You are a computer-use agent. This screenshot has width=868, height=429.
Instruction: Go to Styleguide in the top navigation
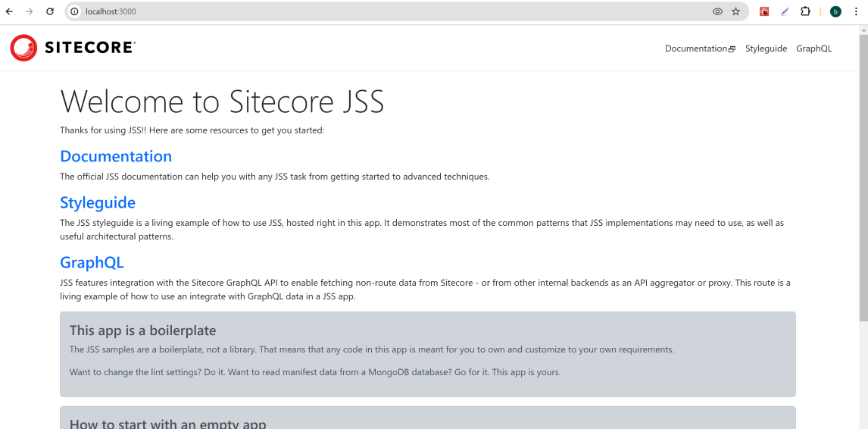click(x=766, y=49)
